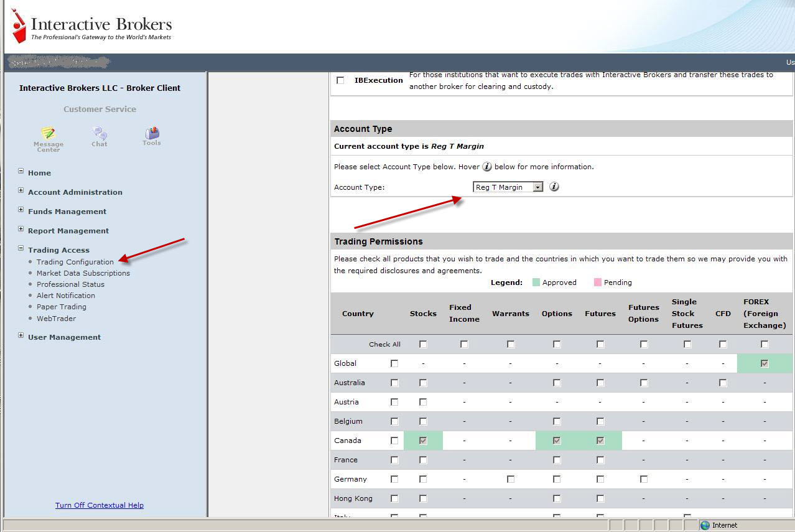Expand Report Management section
Viewport: 795px width, 532px height.
(x=21, y=229)
